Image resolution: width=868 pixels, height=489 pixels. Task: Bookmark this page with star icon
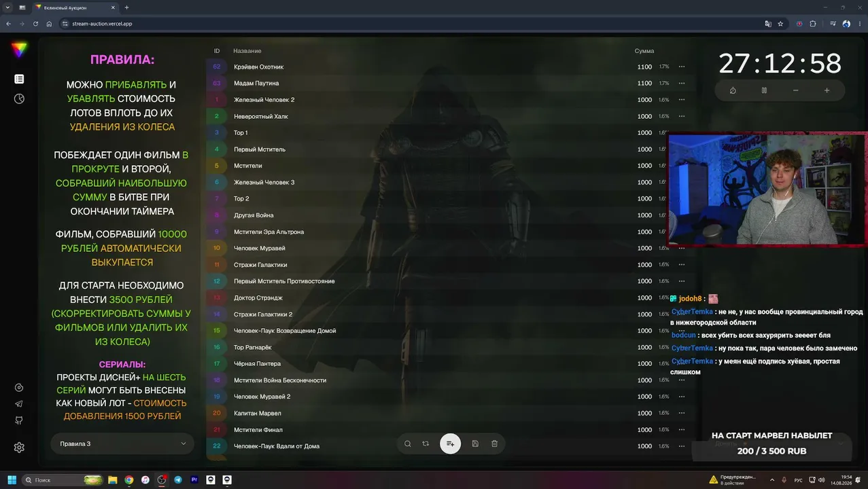click(x=780, y=24)
